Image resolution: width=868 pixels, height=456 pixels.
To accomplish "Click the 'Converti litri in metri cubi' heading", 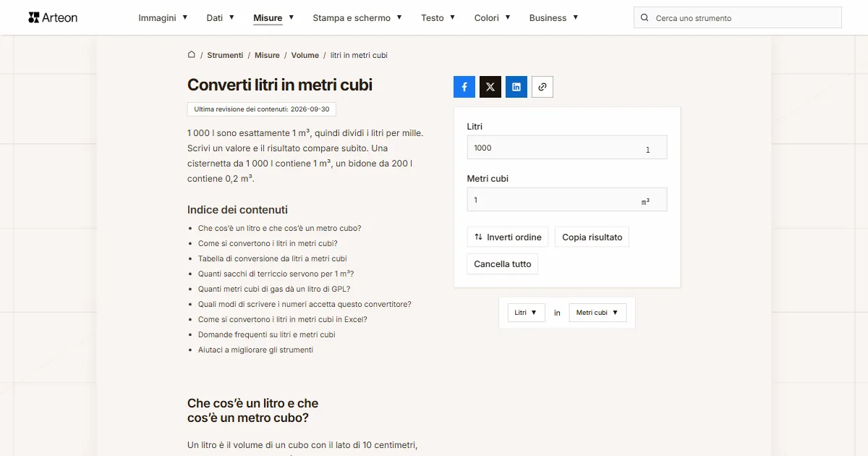I will pyautogui.click(x=280, y=85).
